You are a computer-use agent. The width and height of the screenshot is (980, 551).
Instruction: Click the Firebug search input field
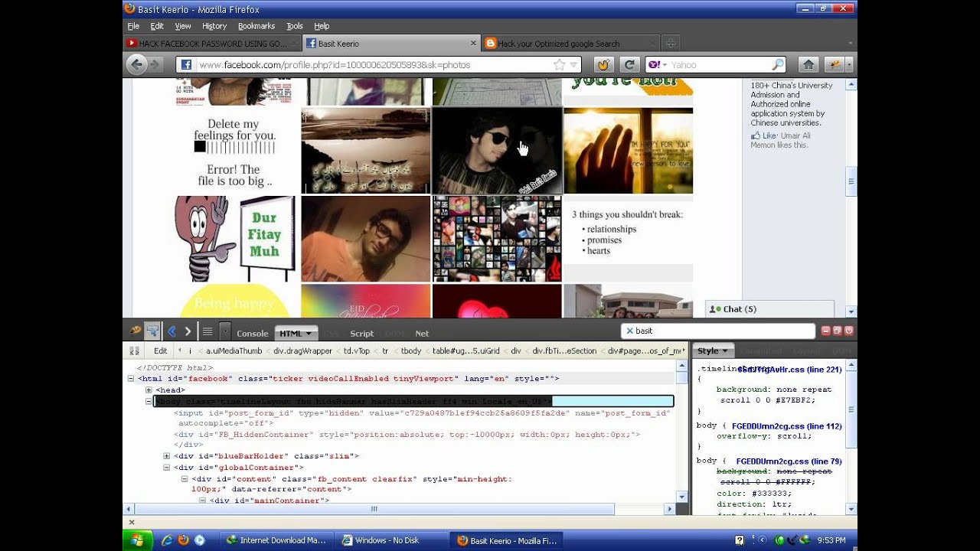click(717, 331)
